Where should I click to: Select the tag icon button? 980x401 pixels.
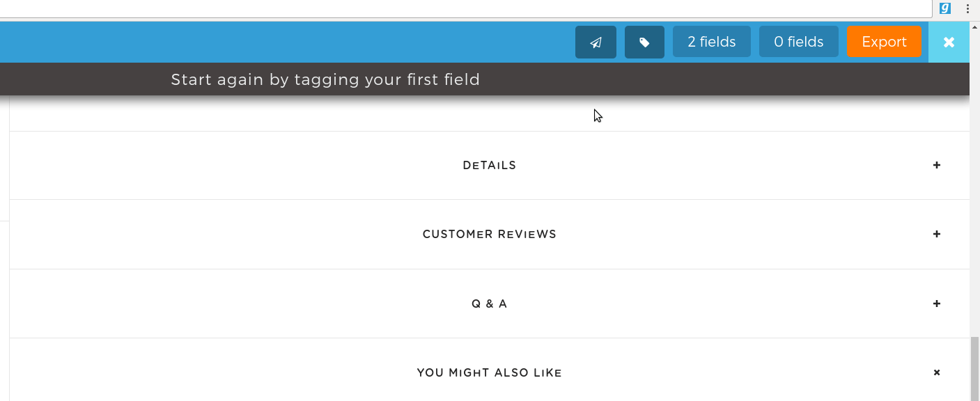[644, 42]
